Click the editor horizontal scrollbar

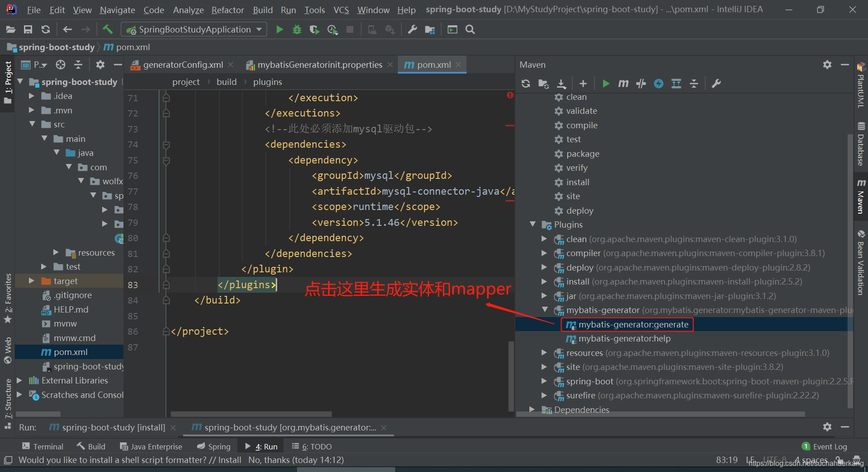251,414
